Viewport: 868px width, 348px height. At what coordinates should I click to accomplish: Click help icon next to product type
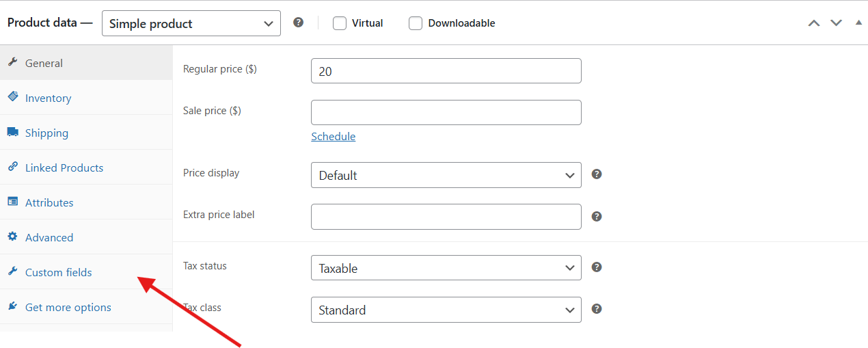298,23
